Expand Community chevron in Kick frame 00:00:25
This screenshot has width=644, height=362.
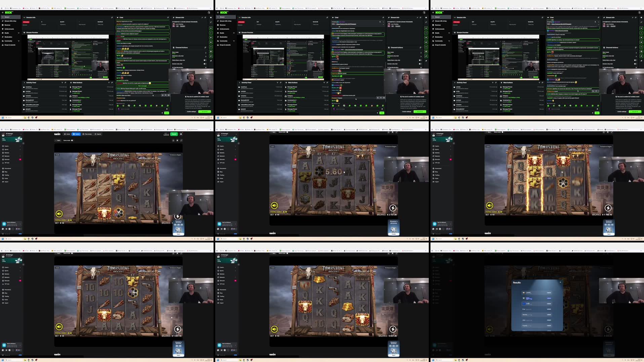(18, 41)
